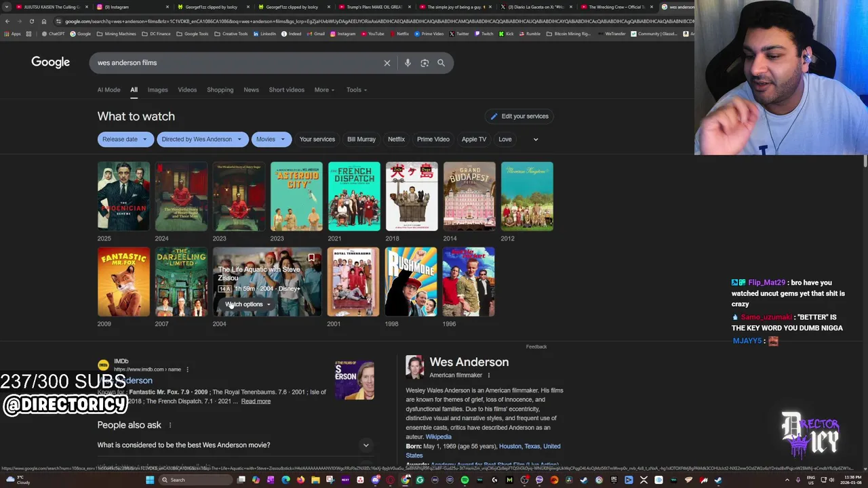
Task: Switch to the News tab
Action: pos(251,90)
